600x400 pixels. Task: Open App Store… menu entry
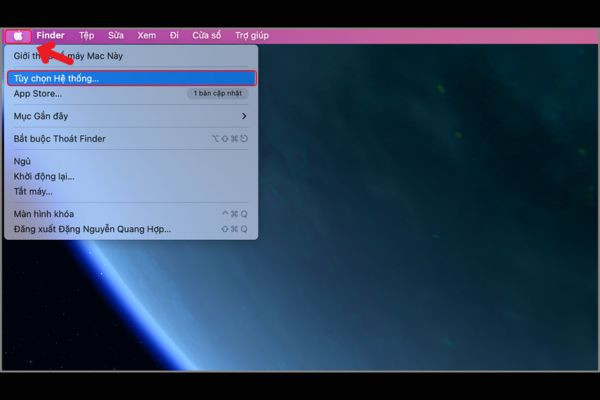(131, 93)
